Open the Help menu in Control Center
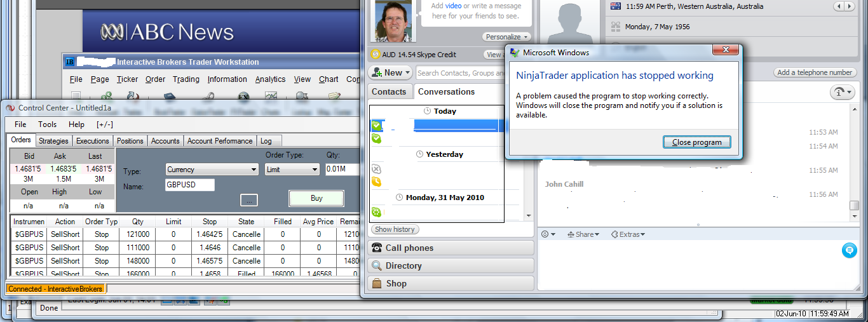The image size is (868, 322). coord(76,124)
